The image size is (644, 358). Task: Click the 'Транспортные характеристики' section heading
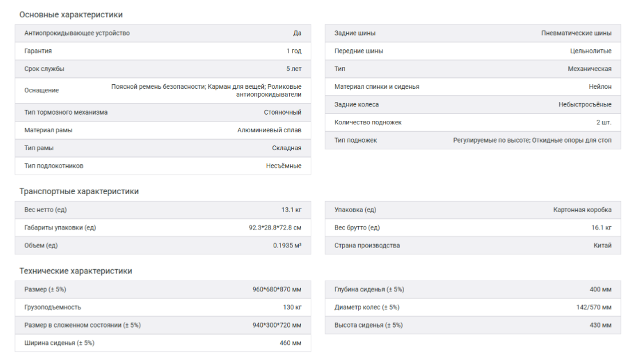(79, 191)
